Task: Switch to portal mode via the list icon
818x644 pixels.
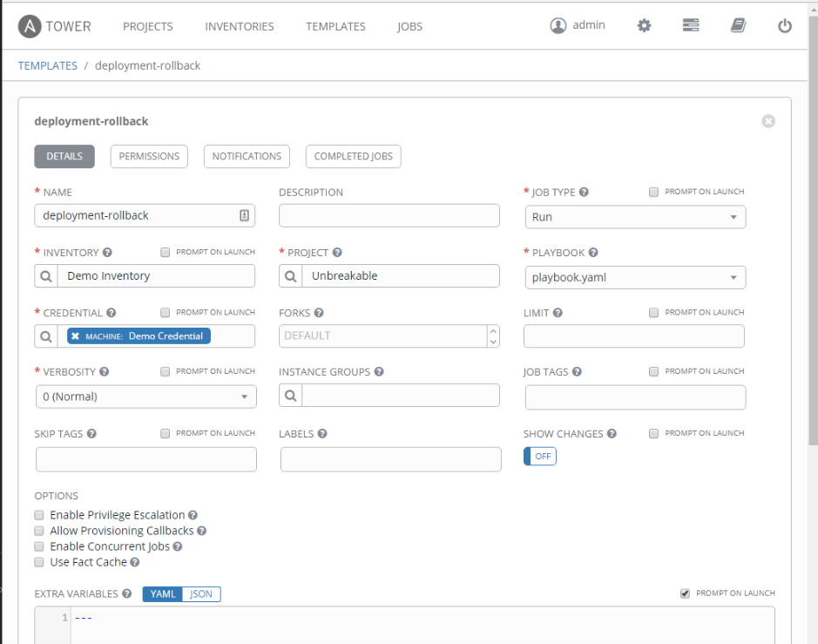Action: (690, 25)
